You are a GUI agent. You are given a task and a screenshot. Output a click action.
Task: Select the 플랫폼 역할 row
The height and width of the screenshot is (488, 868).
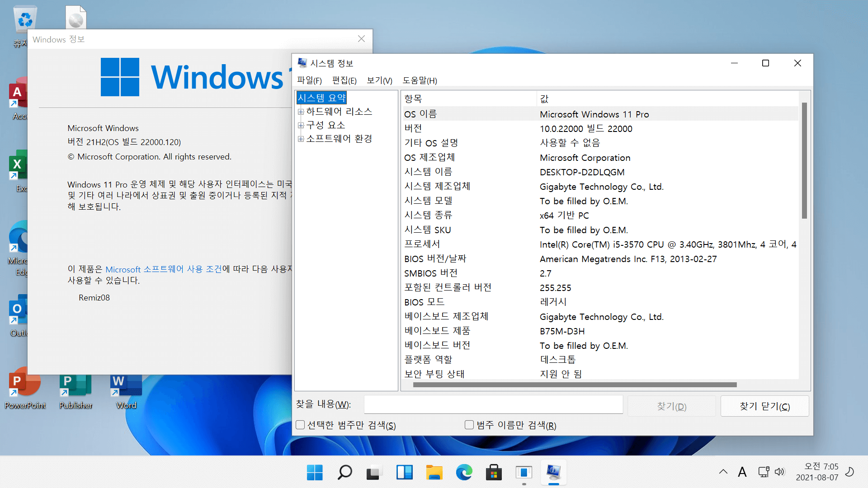tap(600, 360)
